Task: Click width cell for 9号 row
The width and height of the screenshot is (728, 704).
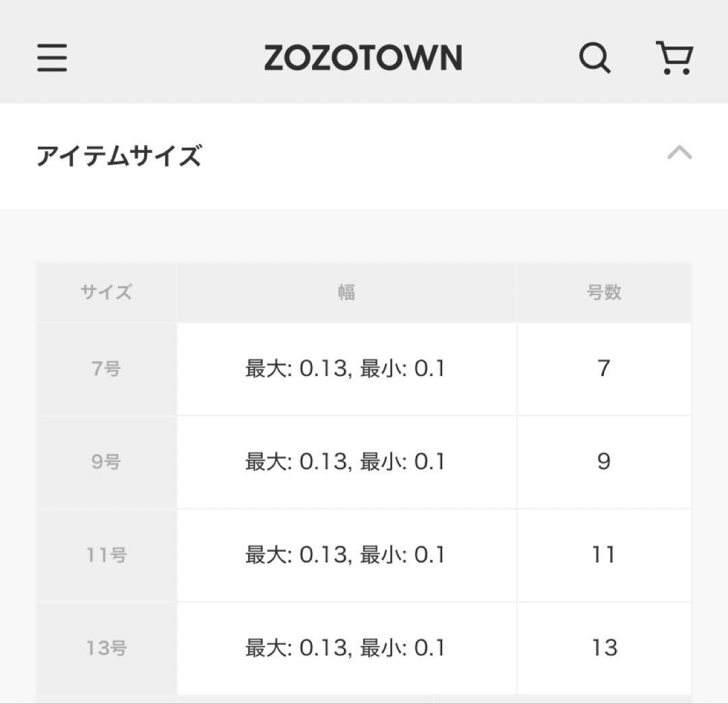Action: (x=346, y=462)
